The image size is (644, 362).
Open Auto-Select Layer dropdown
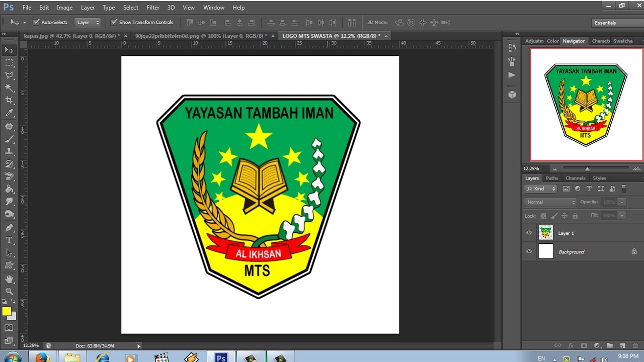click(88, 22)
